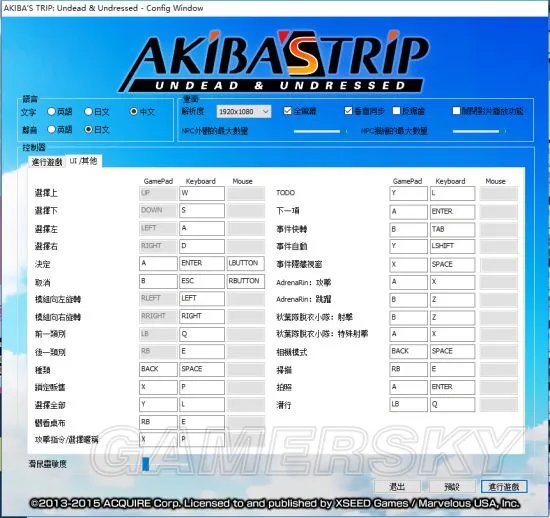Click the GamePad BACK field for 種類
Viewport: 550px width, 518px height.
[x=158, y=369]
